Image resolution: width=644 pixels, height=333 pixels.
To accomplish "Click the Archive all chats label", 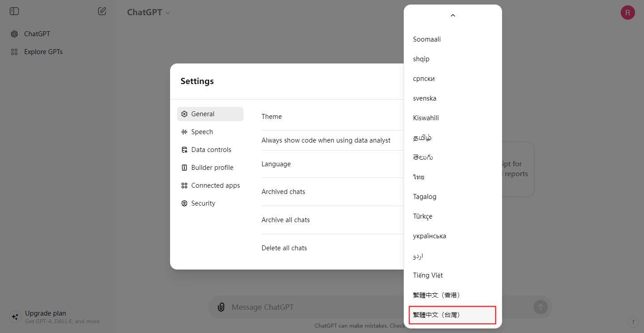I will point(286,220).
